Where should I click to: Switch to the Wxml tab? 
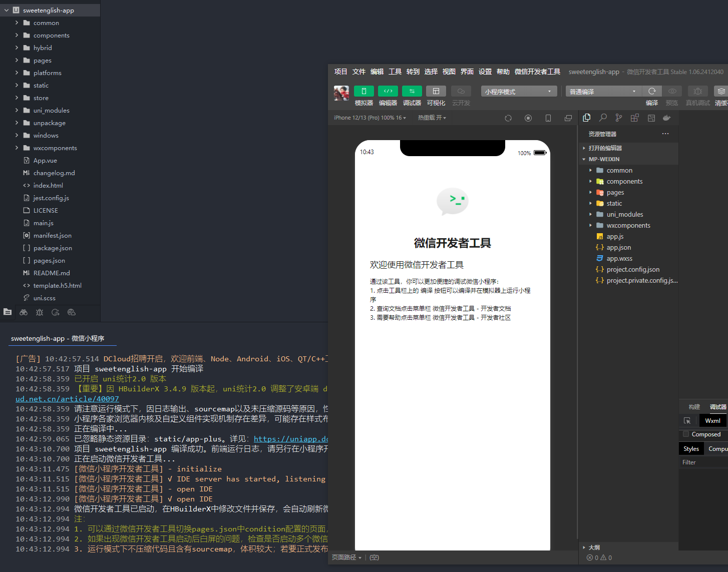(x=712, y=421)
